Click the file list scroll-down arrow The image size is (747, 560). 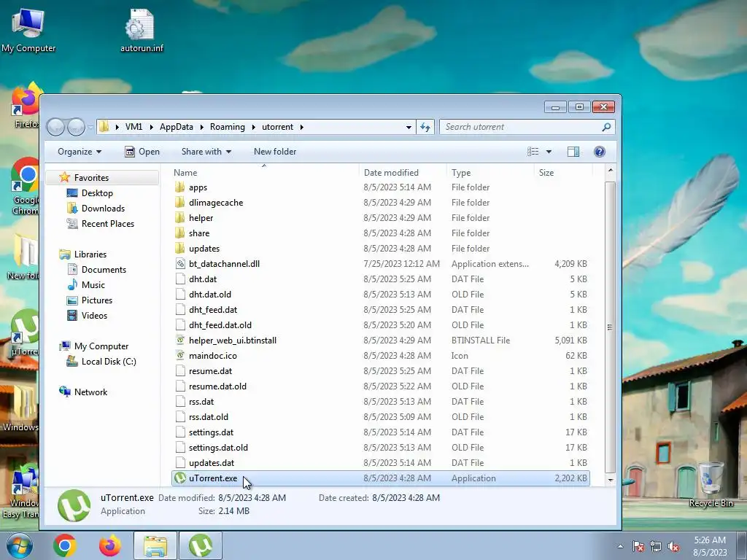[611, 481]
